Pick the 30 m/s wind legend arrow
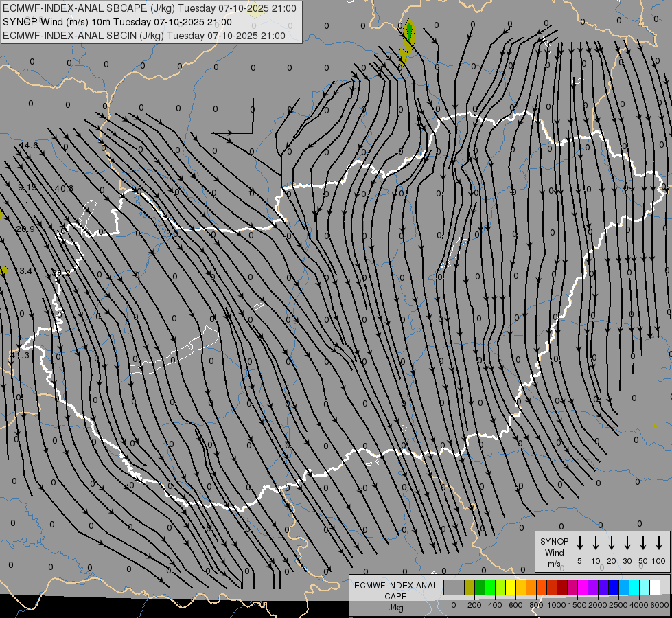The height and width of the screenshot is (618, 672). pyautogui.click(x=627, y=543)
